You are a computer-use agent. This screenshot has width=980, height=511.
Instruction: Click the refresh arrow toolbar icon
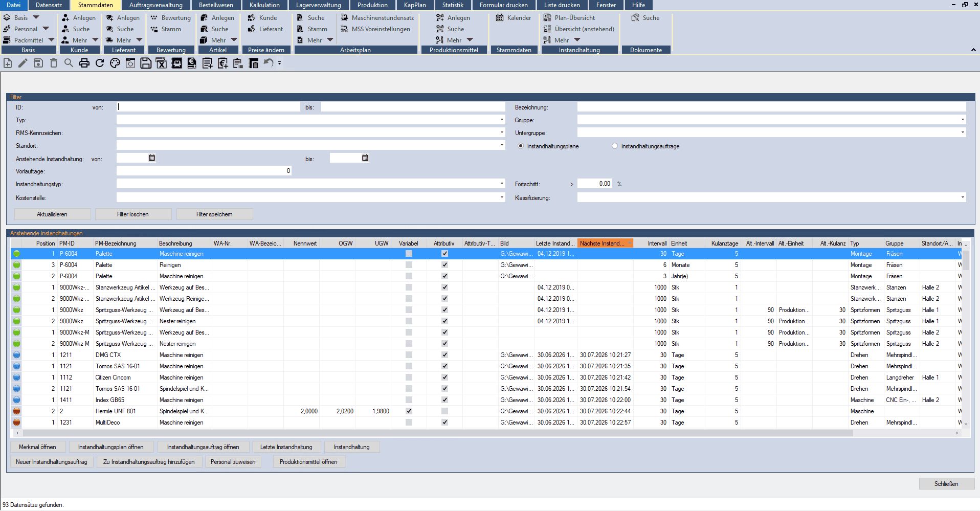(100, 63)
